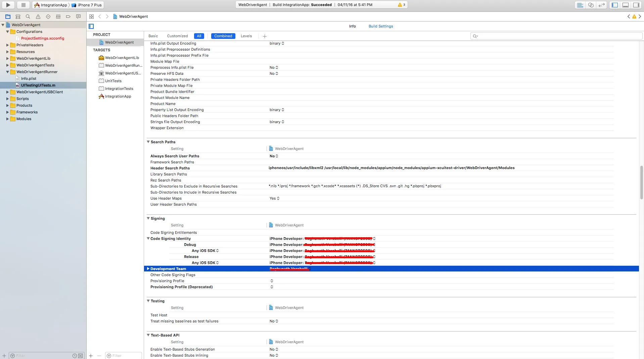Show All build settings
Screen dimensions: 644x359
(199, 36)
